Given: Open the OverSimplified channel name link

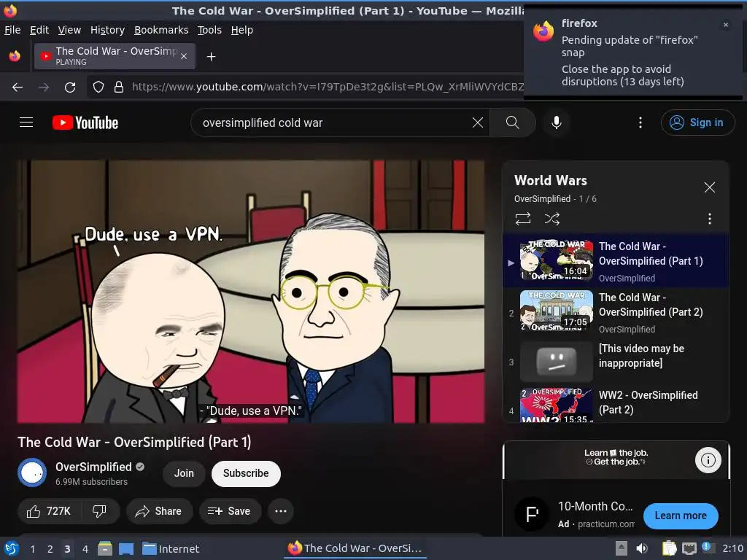Looking at the screenshot, I should click(x=93, y=467).
